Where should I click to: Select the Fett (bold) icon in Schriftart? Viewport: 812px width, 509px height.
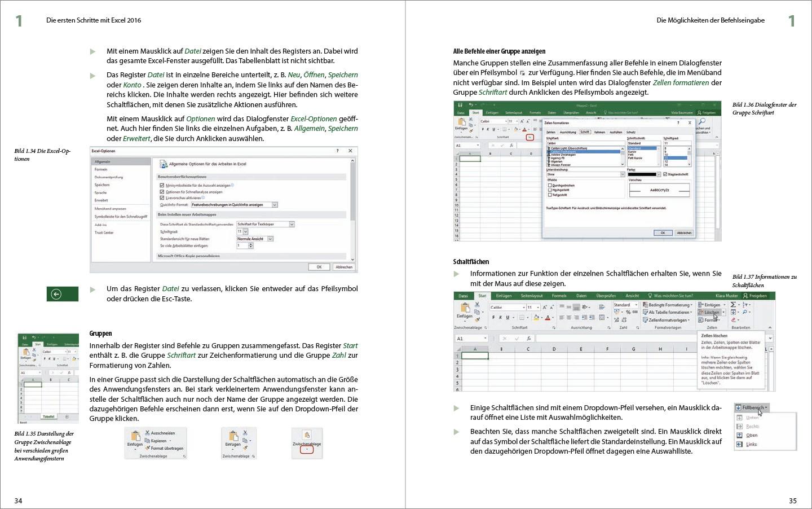point(493,317)
